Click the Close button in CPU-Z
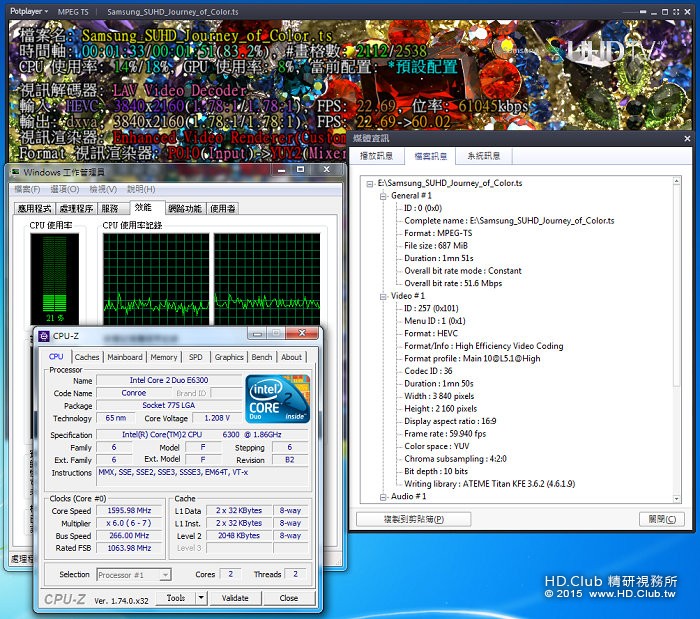Image resolution: width=700 pixels, height=619 pixels. [289, 598]
